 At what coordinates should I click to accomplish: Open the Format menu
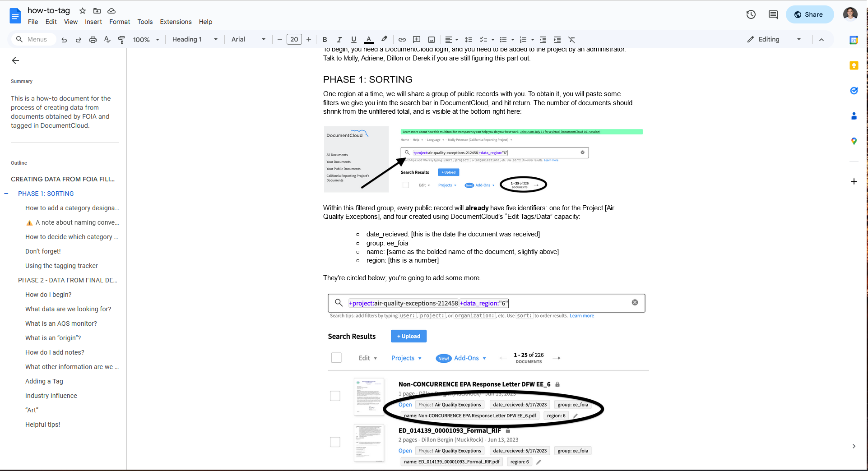pos(120,22)
